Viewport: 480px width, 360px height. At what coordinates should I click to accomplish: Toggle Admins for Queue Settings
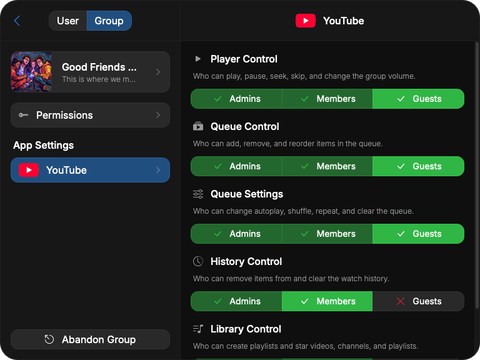236,234
